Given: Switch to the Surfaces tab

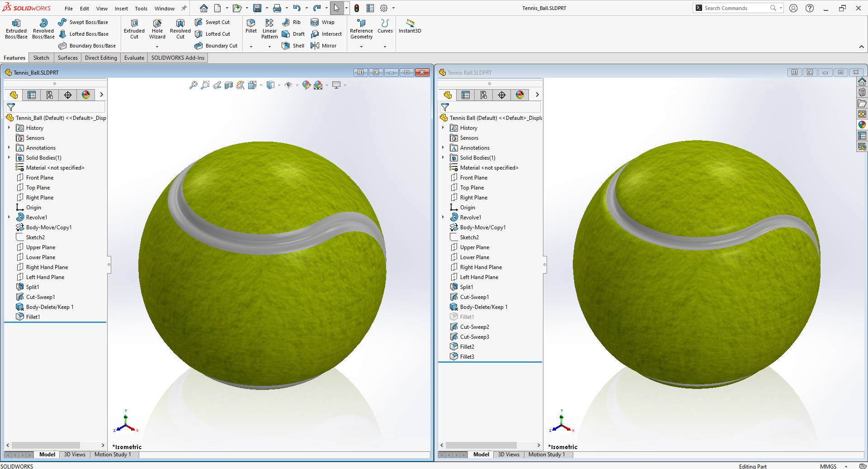Looking at the screenshot, I should tap(67, 58).
